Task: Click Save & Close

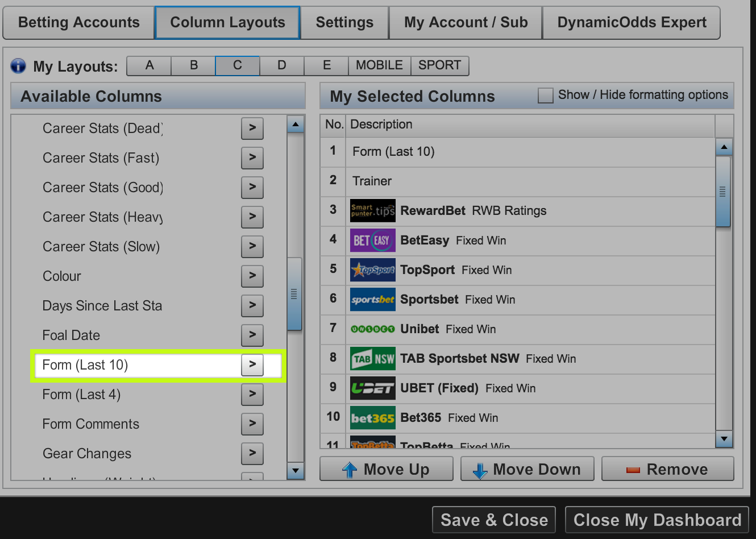Action: pyautogui.click(x=494, y=520)
